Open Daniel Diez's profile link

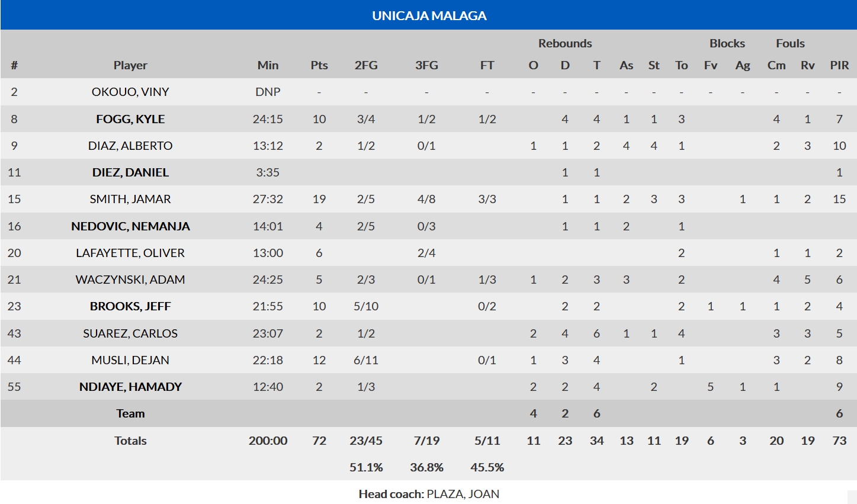tap(130, 172)
